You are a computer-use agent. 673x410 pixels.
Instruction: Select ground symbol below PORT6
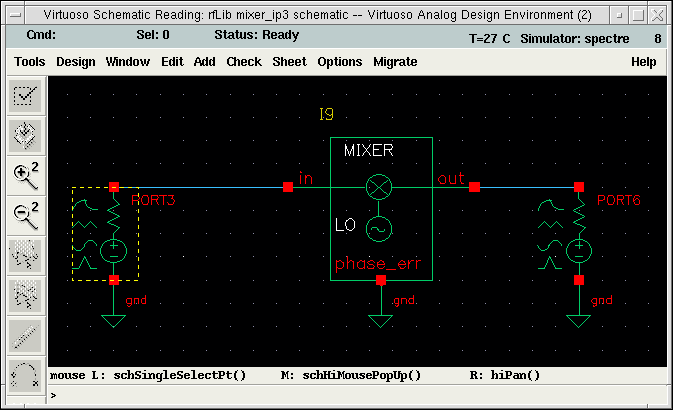pyautogui.click(x=579, y=320)
